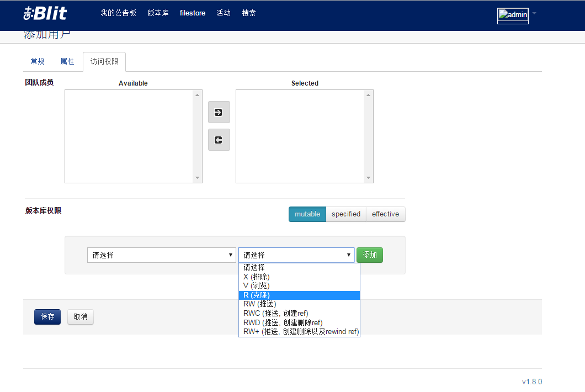Open the admin user avatar menu
This screenshot has width=585, height=392.
pos(513,15)
